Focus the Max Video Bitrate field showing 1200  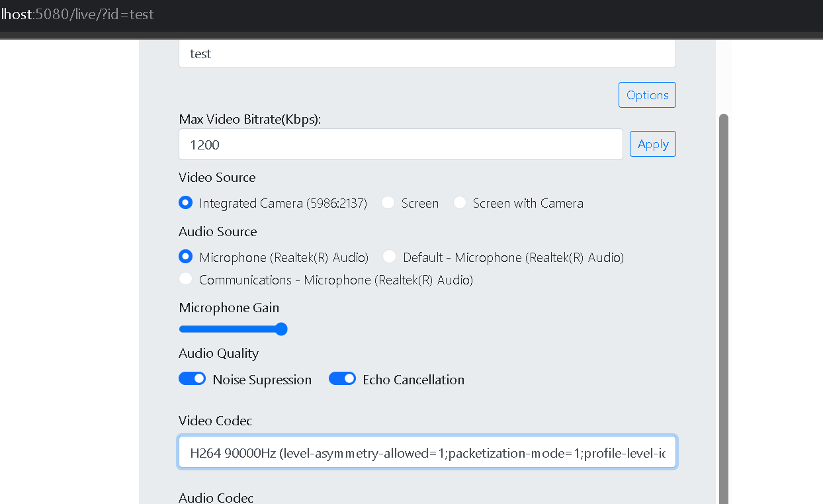(x=401, y=144)
